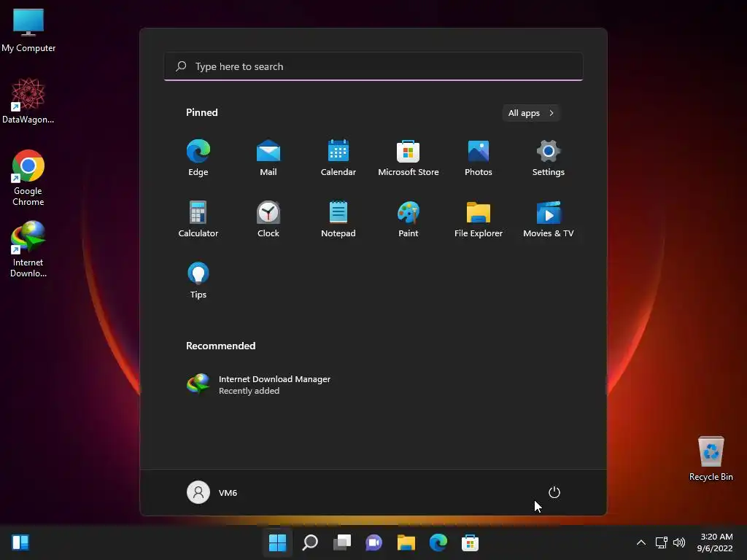This screenshot has height=560, width=747.
Task: Select the My Computer desktop icon
Action: point(28,31)
